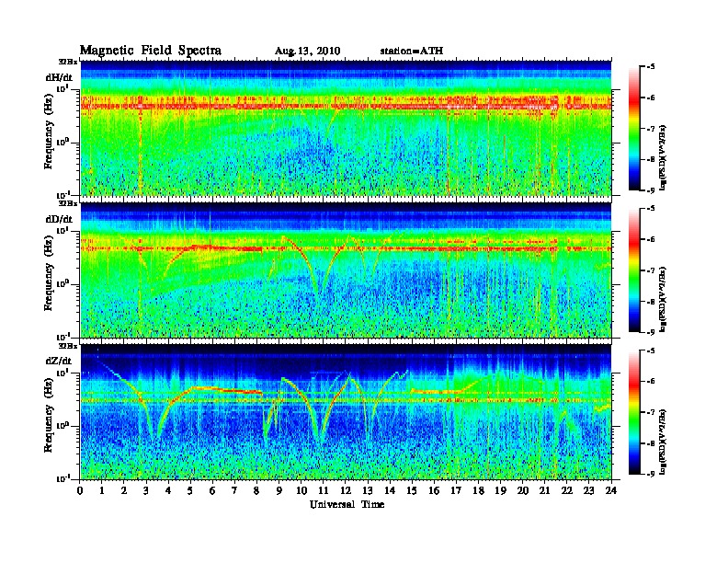Viewport: 728px width, 563px height.
Task: Click the hour tick label "23"
Action: click(x=588, y=490)
